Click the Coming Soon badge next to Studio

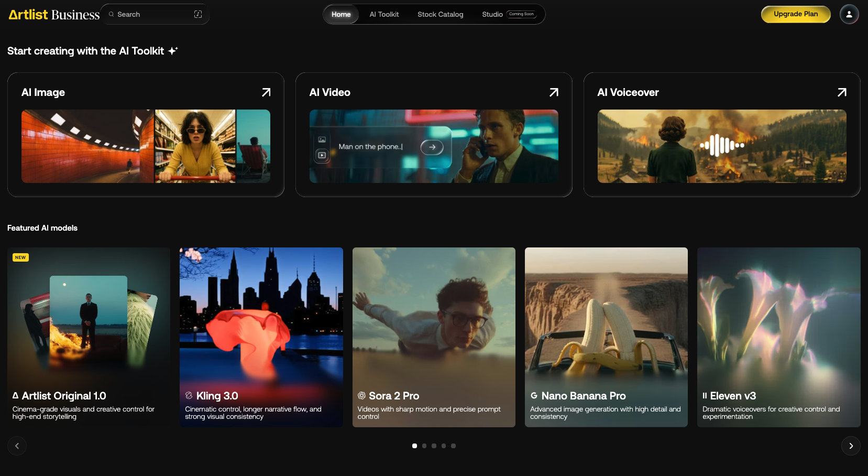pos(521,14)
